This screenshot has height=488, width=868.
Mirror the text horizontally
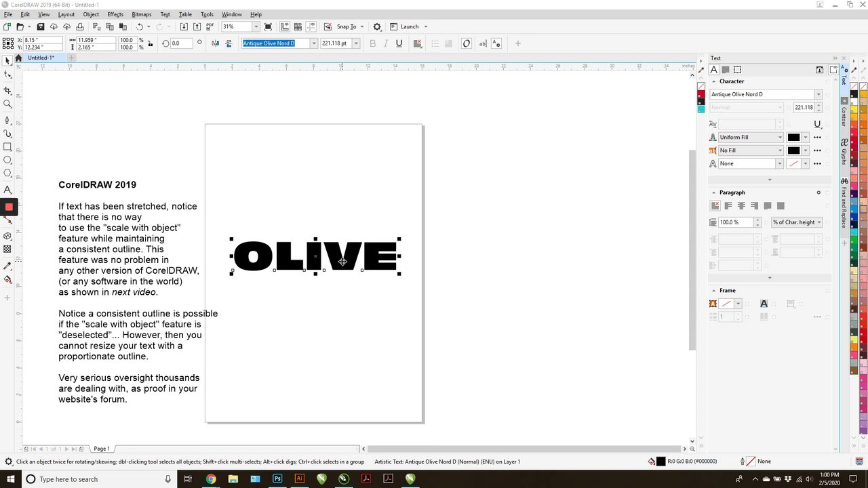215,43
